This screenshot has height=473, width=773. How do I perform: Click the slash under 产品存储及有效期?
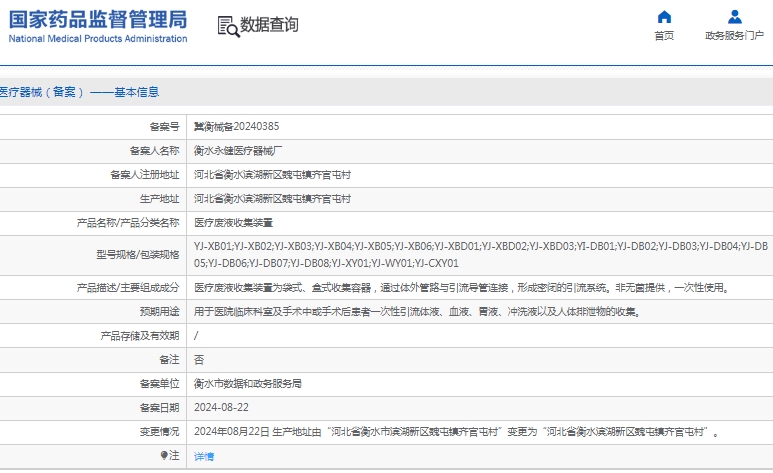(196, 336)
